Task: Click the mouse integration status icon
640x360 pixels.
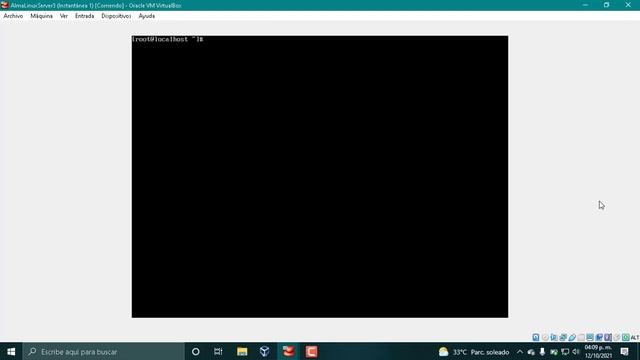Action: pos(617,337)
